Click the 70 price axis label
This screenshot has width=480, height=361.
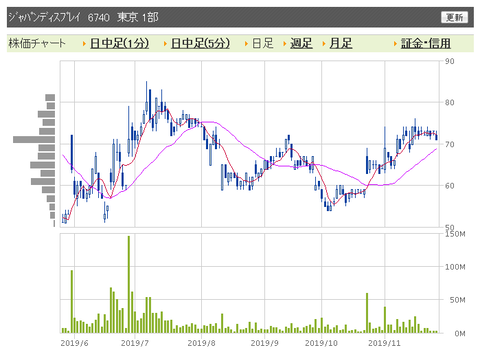point(449,144)
